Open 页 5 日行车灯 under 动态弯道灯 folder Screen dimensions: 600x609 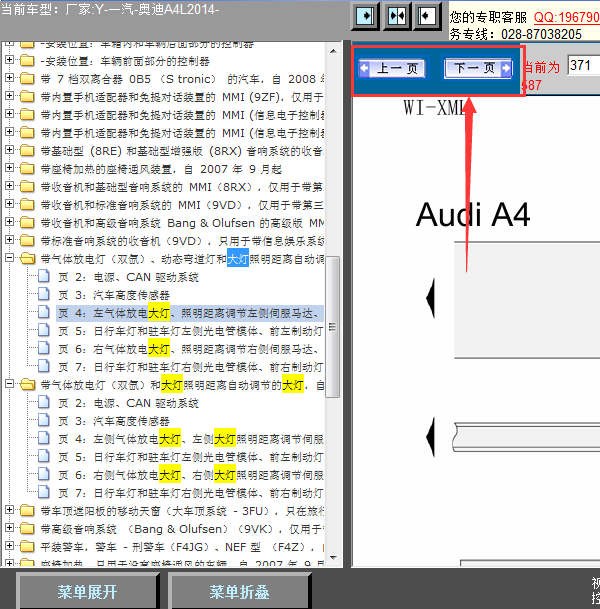click(190, 331)
